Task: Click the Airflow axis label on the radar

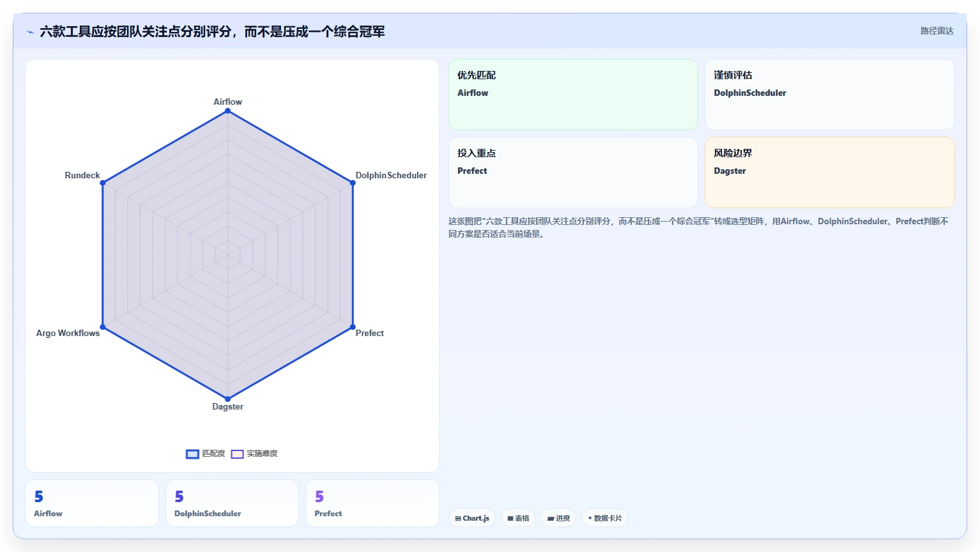Action: click(227, 102)
